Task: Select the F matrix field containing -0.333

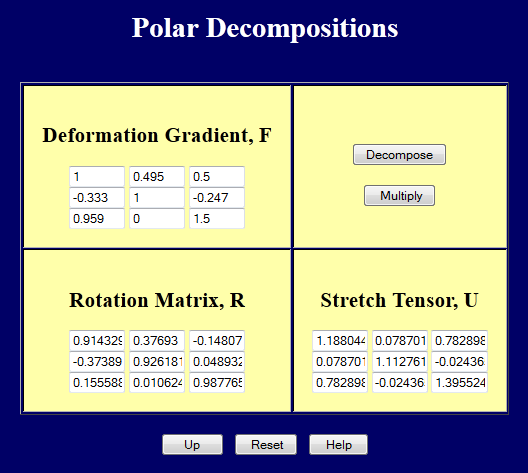Action: click(97, 198)
